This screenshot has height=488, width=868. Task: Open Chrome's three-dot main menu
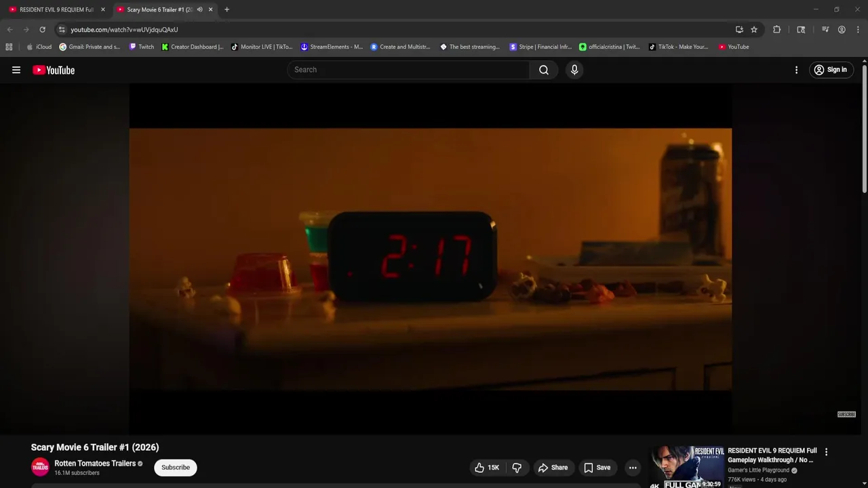(x=859, y=30)
